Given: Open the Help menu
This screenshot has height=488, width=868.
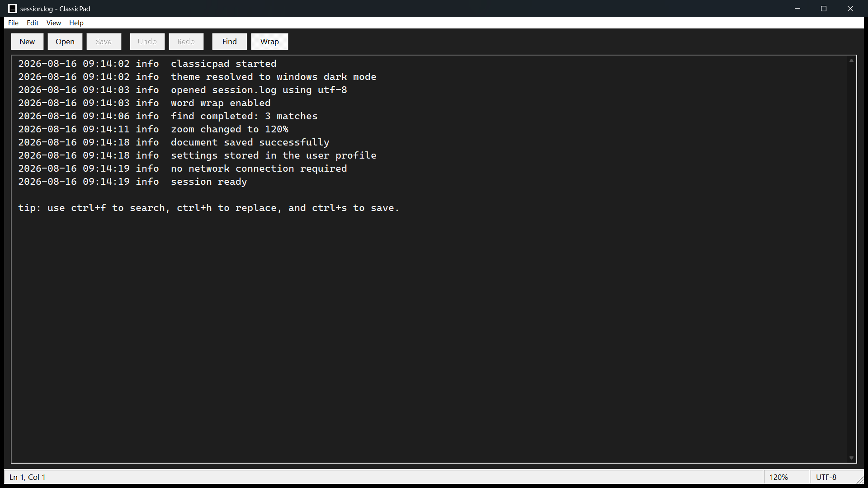Looking at the screenshot, I should click(76, 23).
